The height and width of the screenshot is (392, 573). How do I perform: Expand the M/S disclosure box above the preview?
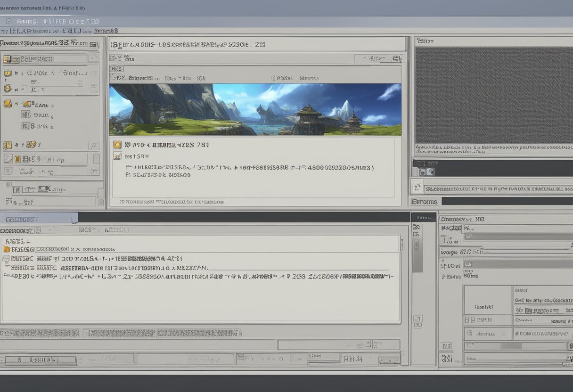point(117,69)
